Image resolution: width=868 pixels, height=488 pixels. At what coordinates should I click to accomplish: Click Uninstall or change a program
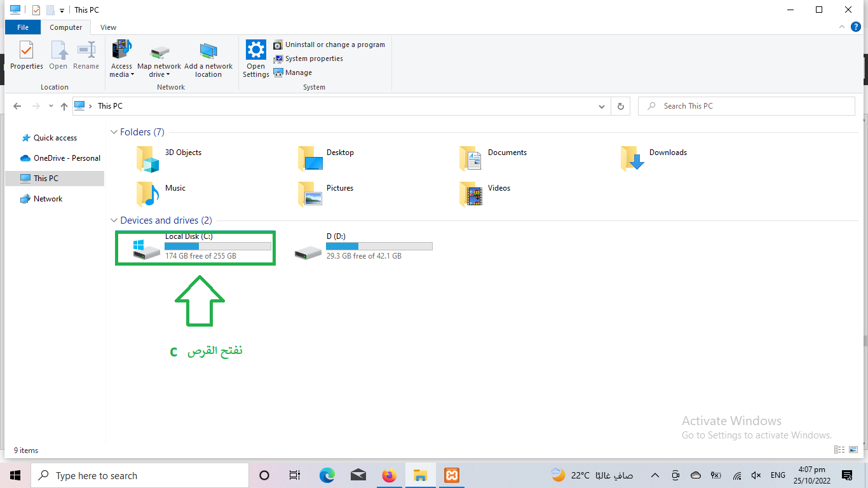click(x=329, y=44)
